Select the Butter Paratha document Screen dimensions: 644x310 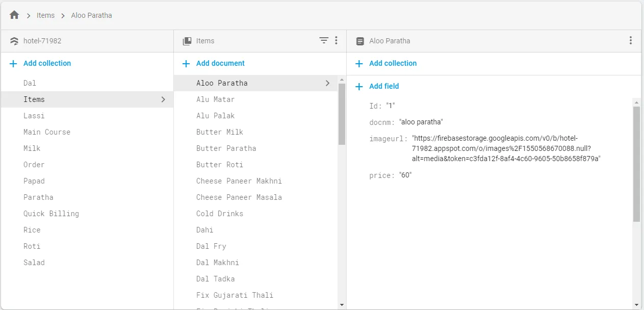click(226, 148)
